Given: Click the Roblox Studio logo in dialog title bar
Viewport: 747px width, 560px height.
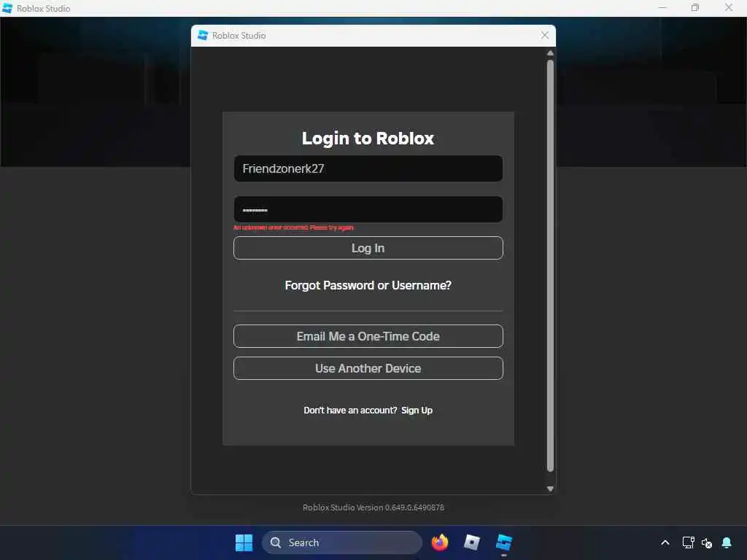Looking at the screenshot, I should click(203, 35).
